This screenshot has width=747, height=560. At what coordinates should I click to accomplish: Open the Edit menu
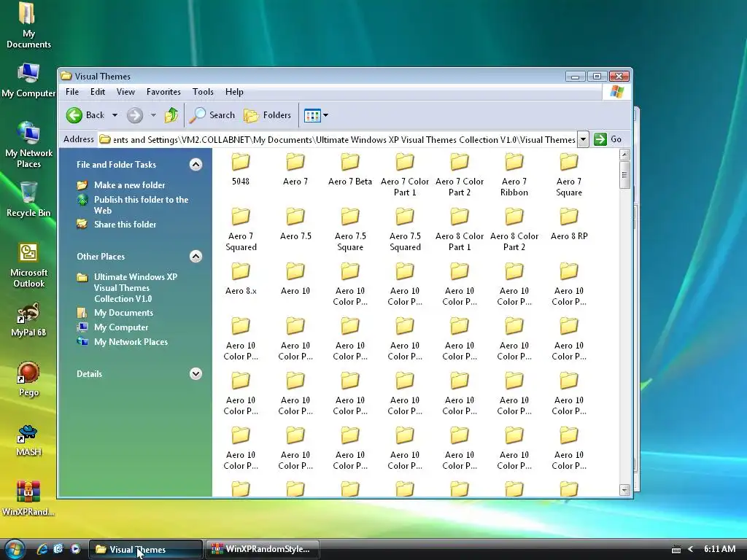coord(98,92)
